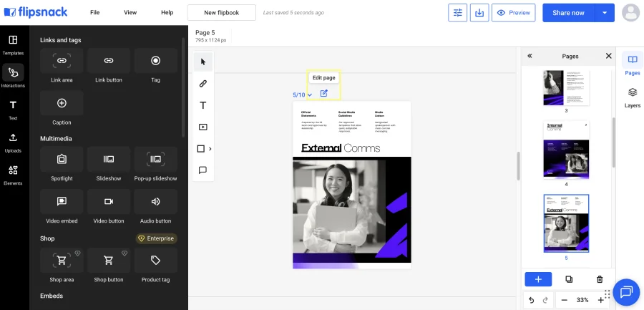Insert a Video button element
The image size is (644, 310).
tap(109, 202)
